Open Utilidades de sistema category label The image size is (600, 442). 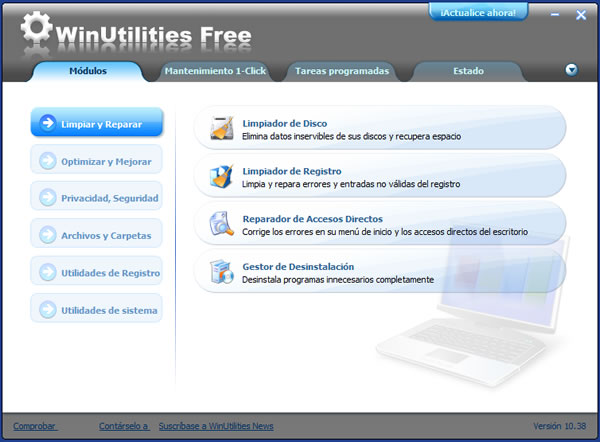pos(109,310)
